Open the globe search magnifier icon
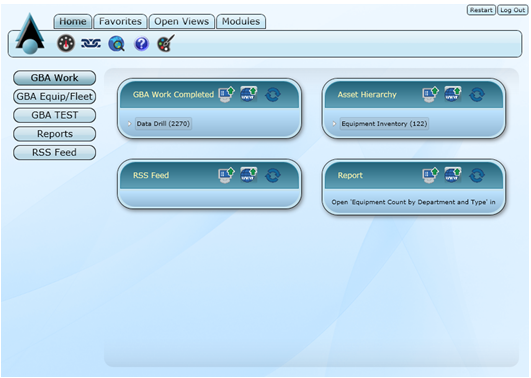The image size is (531, 378). click(116, 44)
